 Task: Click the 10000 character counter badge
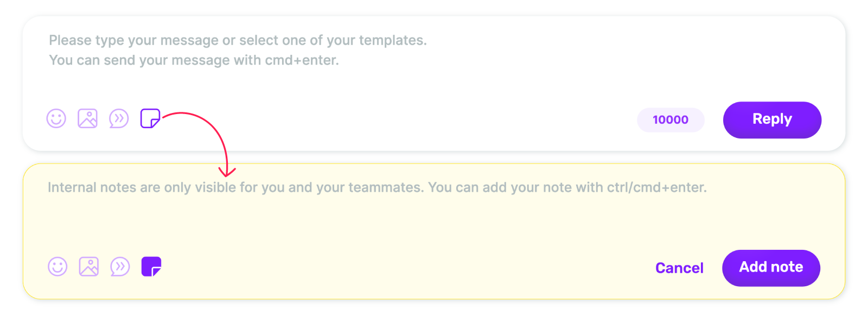[x=671, y=120]
